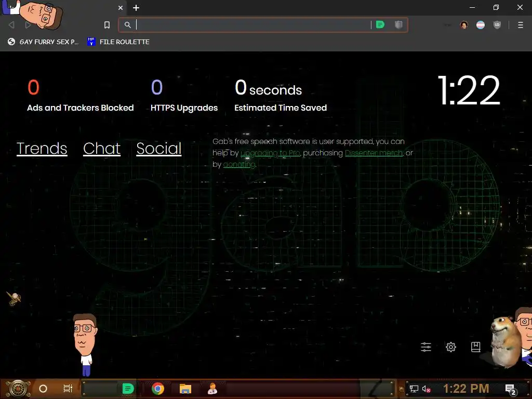Follow the 'Dissenter merch' link

click(x=374, y=153)
